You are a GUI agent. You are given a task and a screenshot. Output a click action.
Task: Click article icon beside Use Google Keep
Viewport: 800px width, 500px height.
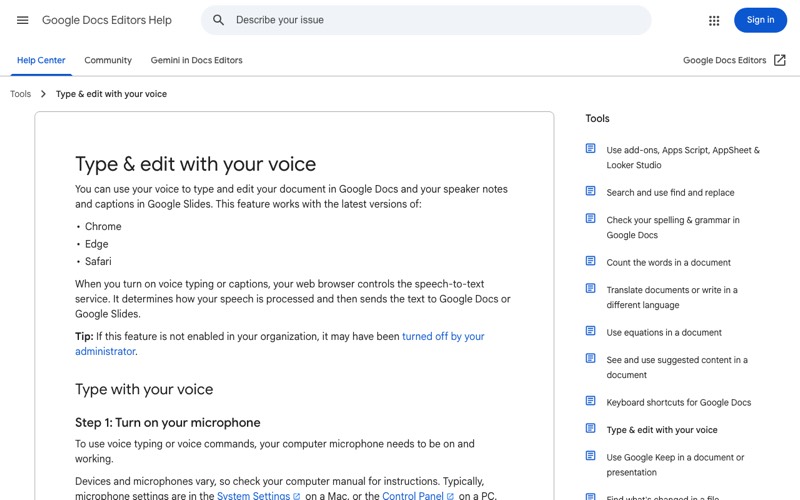pyautogui.click(x=590, y=456)
